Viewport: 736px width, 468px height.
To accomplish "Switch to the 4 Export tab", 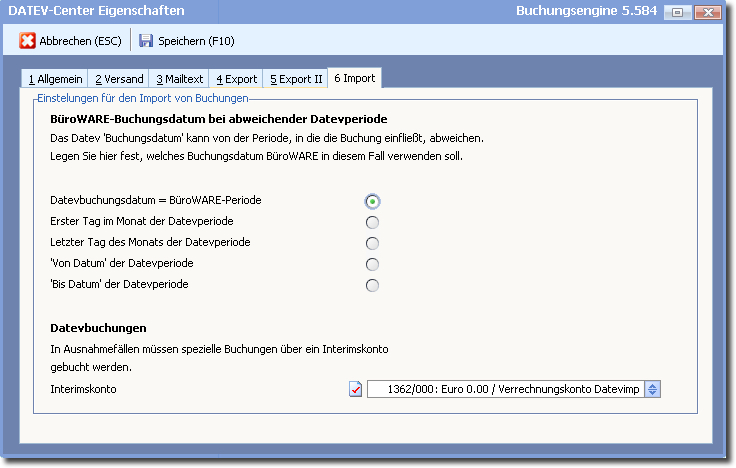I will click(x=237, y=79).
